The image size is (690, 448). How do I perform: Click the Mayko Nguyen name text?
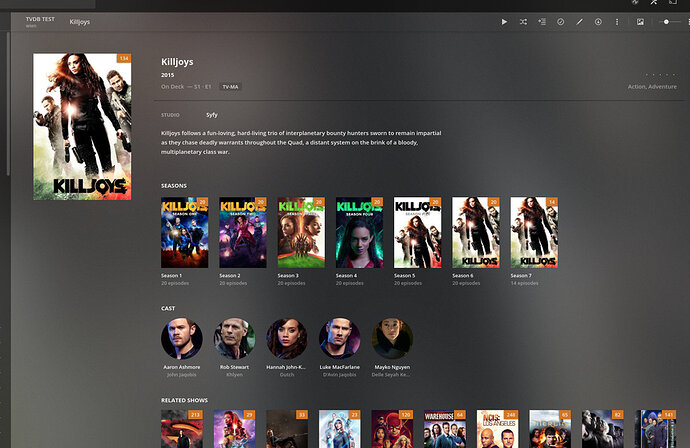click(392, 367)
